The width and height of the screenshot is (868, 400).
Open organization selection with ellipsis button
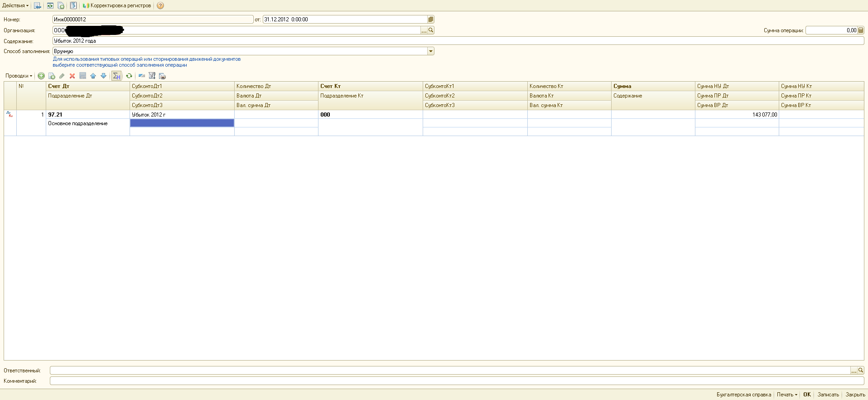424,30
